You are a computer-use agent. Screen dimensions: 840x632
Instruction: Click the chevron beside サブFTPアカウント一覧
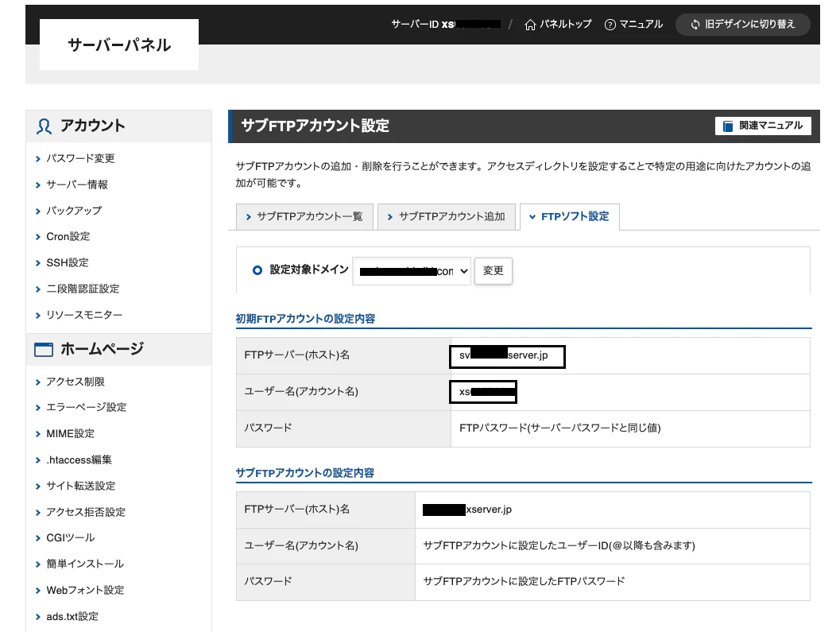250,216
